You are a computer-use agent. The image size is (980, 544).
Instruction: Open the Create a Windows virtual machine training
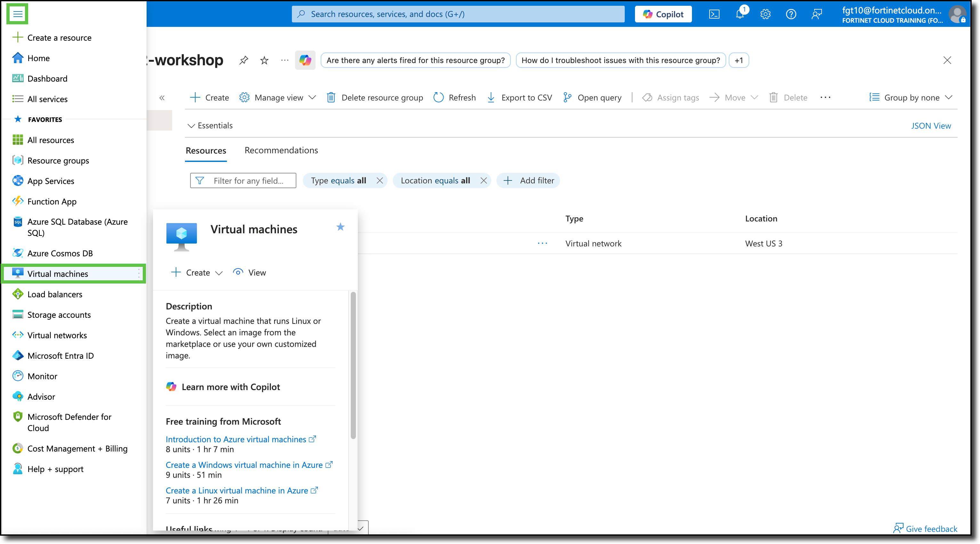pyautogui.click(x=245, y=465)
